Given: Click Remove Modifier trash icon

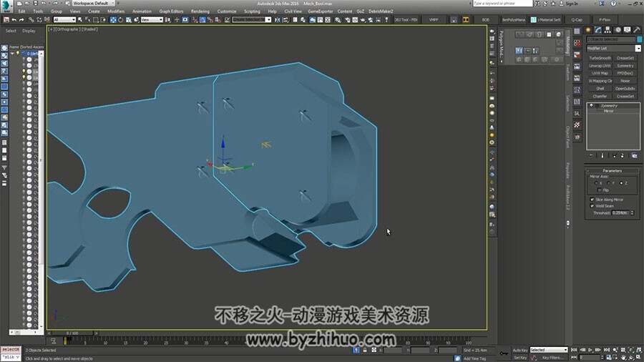Looking at the screenshot, I should coord(623,155).
